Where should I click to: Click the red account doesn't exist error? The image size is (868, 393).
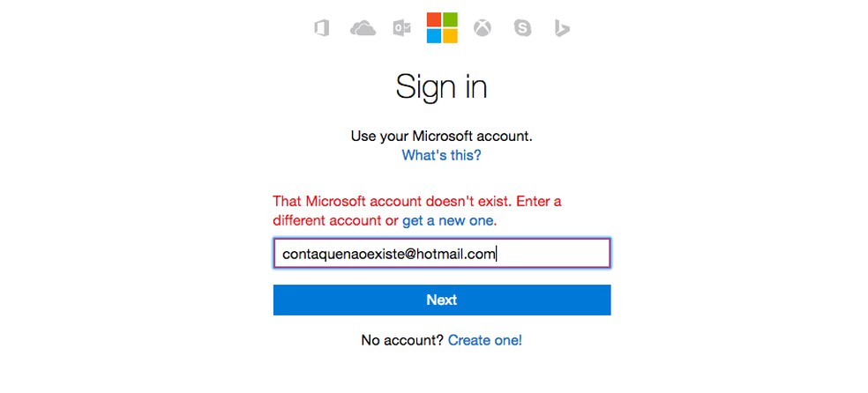[416, 202]
